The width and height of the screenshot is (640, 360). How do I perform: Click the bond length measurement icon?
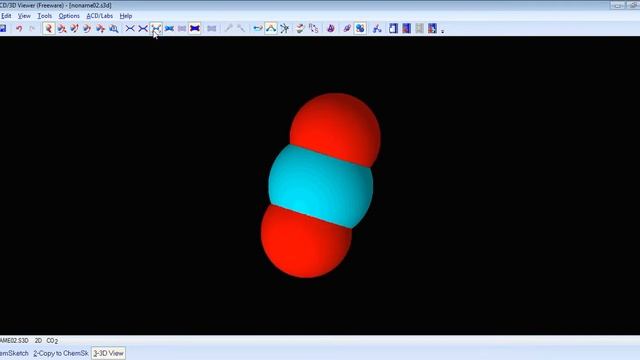click(258, 28)
